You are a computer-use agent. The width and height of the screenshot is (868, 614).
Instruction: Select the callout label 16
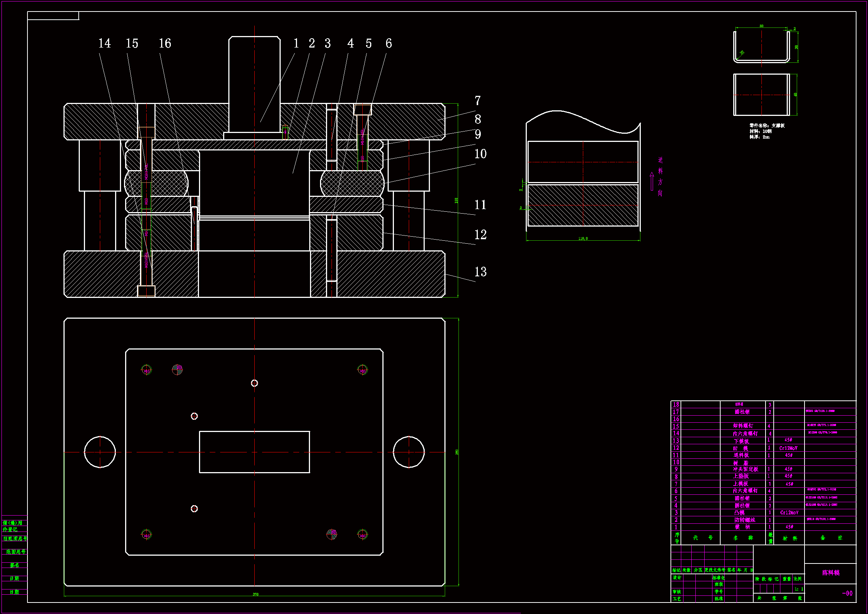[x=165, y=43]
